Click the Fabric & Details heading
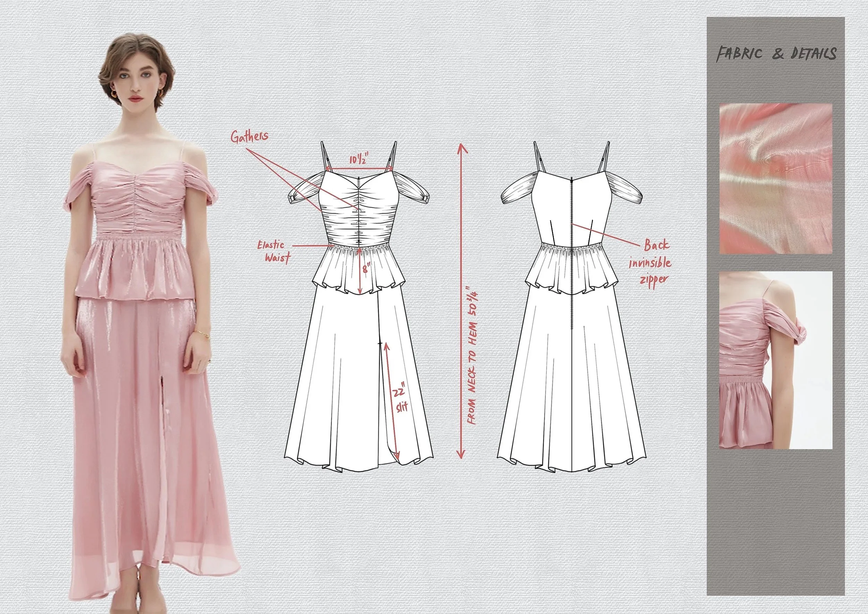 776,54
